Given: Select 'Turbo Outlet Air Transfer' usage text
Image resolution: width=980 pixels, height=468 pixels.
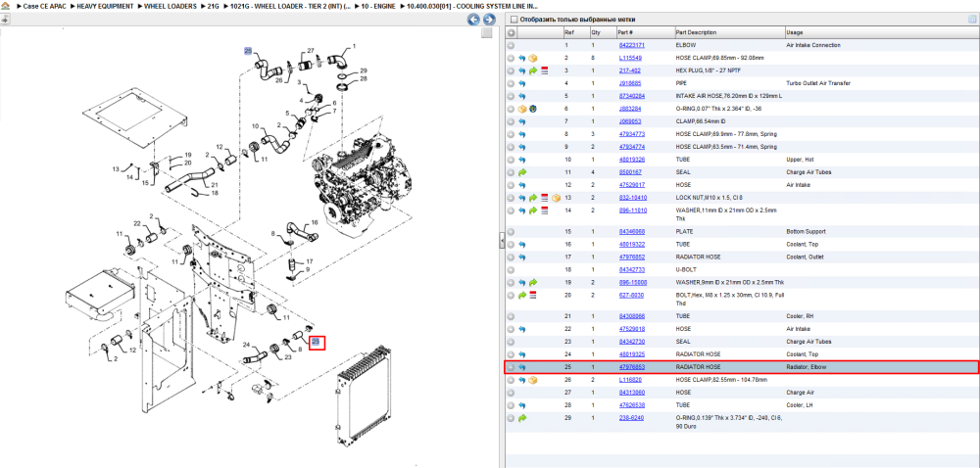Looking at the screenshot, I should [818, 83].
